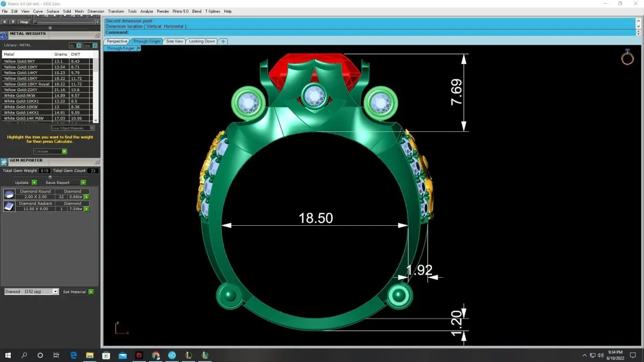Close the Gem Reporter panel

tap(97, 161)
